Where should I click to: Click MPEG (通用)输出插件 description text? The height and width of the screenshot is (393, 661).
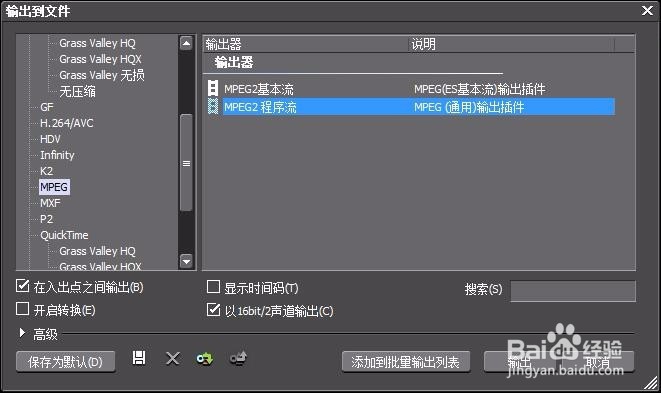click(x=469, y=107)
